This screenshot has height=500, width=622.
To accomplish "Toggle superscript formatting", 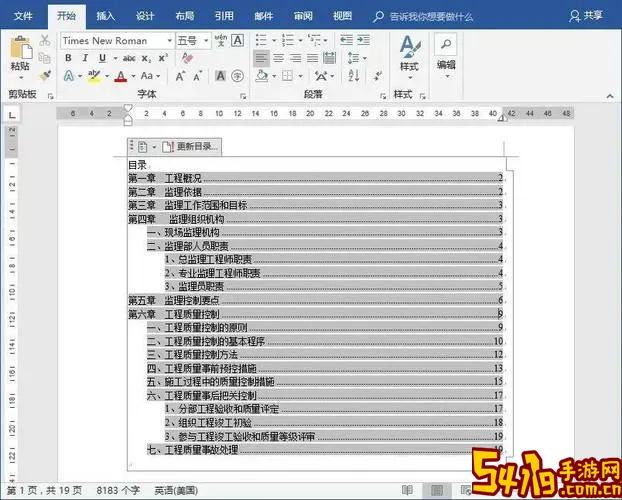I will click(163, 58).
